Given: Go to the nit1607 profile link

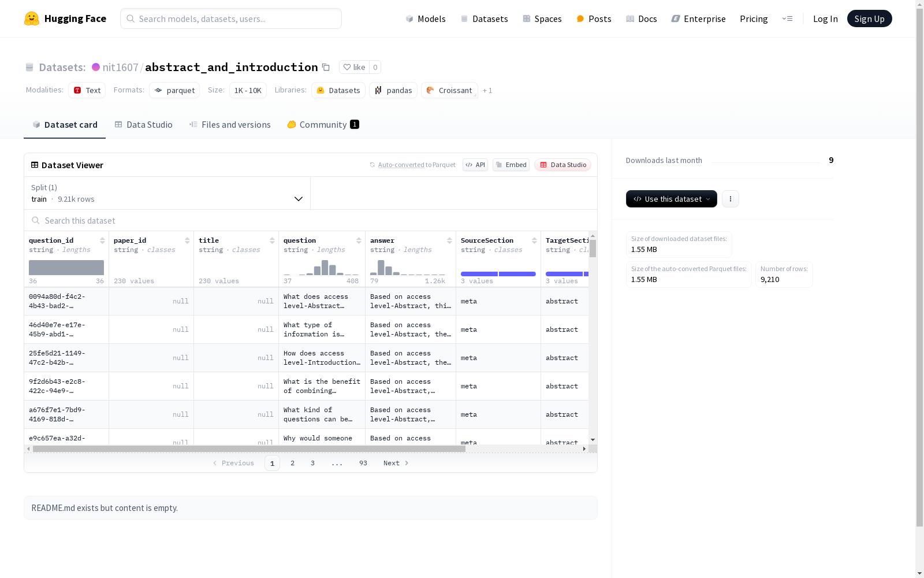Looking at the screenshot, I should (x=120, y=67).
